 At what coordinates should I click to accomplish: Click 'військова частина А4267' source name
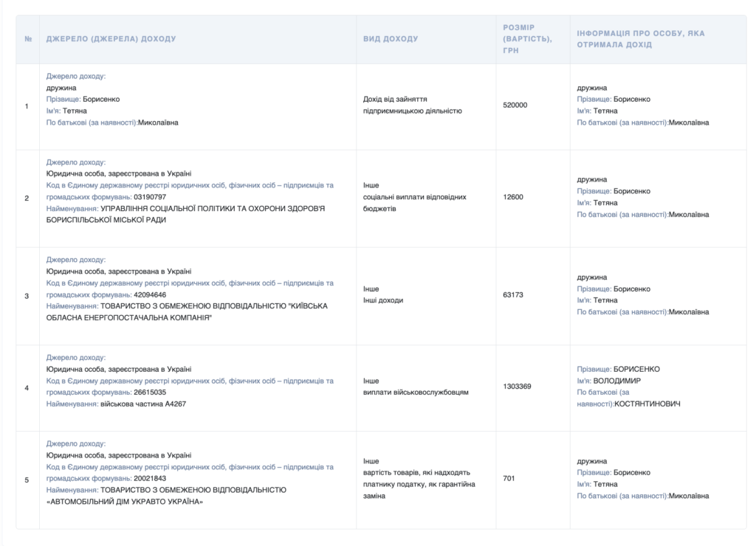click(x=143, y=404)
